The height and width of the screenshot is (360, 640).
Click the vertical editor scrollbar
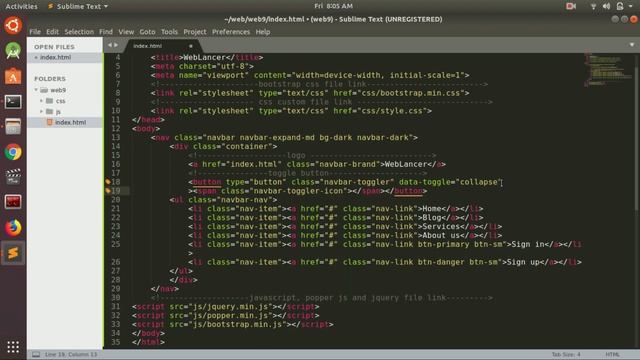point(637,139)
